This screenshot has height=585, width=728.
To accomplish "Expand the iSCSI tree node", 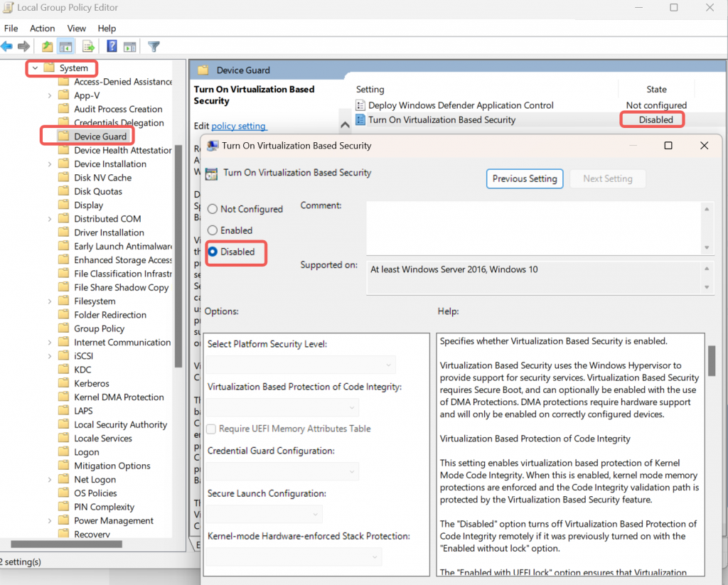I will pos(49,355).
